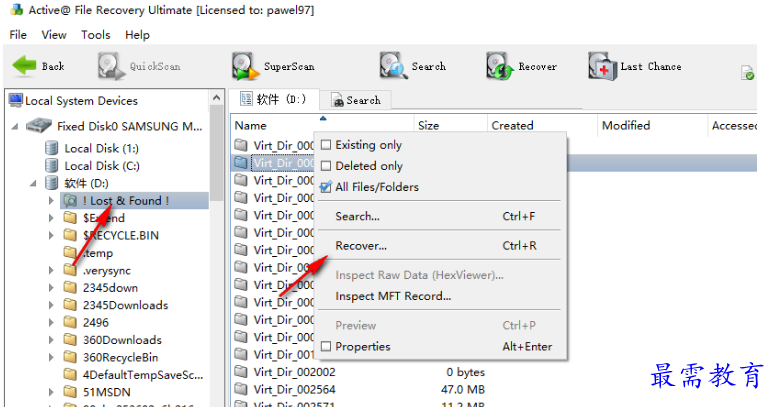This screenshot has height=407, width=772.
Task: Select the Local Disk (1:) volume
Action: tap(101, 148)
